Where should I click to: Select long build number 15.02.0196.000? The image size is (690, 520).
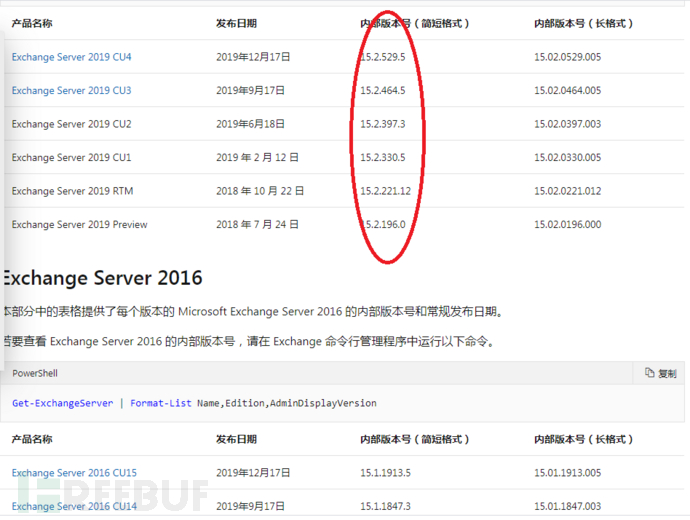[568, 224]
